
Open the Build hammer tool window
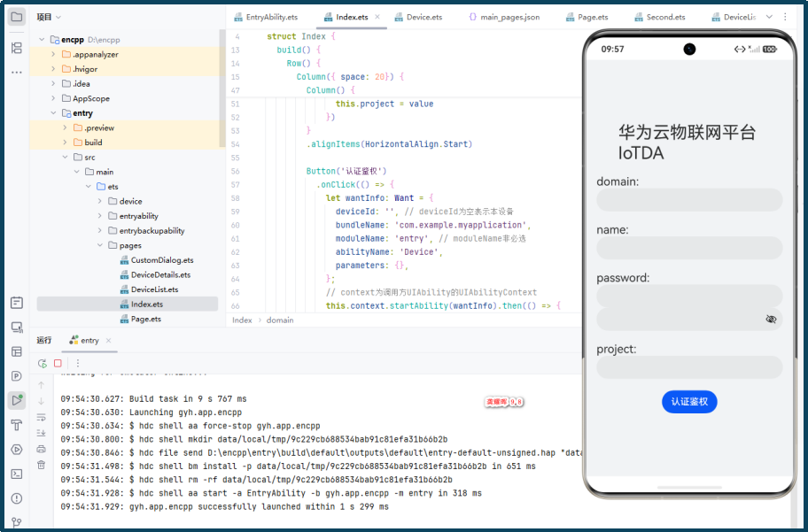click(x=17, y=425)
